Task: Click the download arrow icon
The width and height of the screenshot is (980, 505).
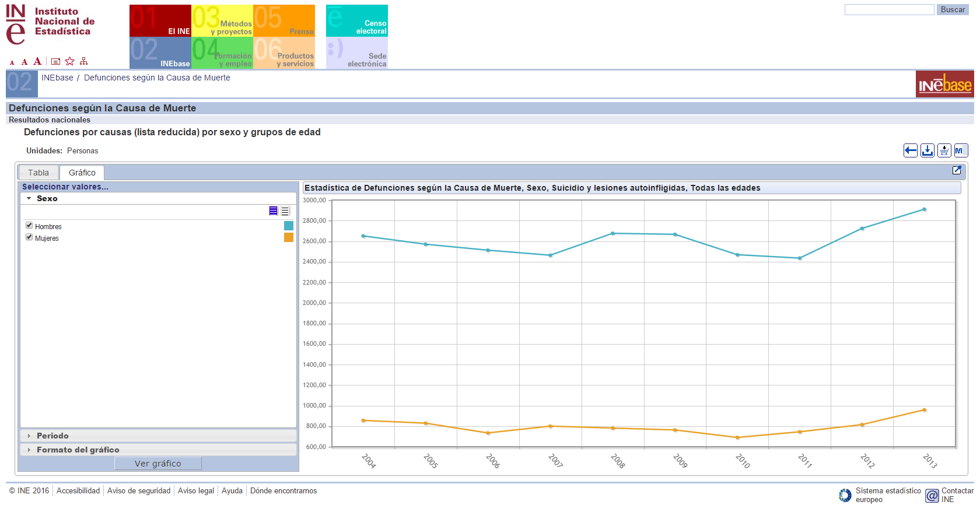Action: pyautogui.click(x=928, y=150)
